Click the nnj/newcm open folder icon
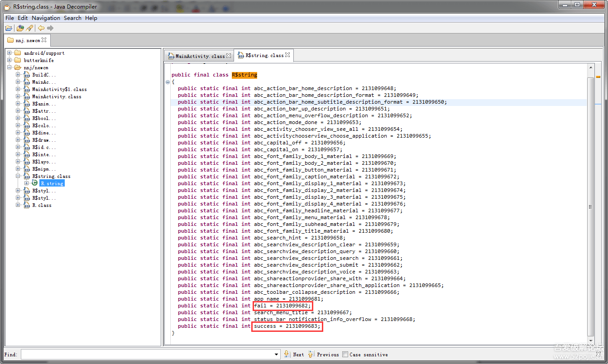This screenshot has width=608, height=364. point(18,67)
